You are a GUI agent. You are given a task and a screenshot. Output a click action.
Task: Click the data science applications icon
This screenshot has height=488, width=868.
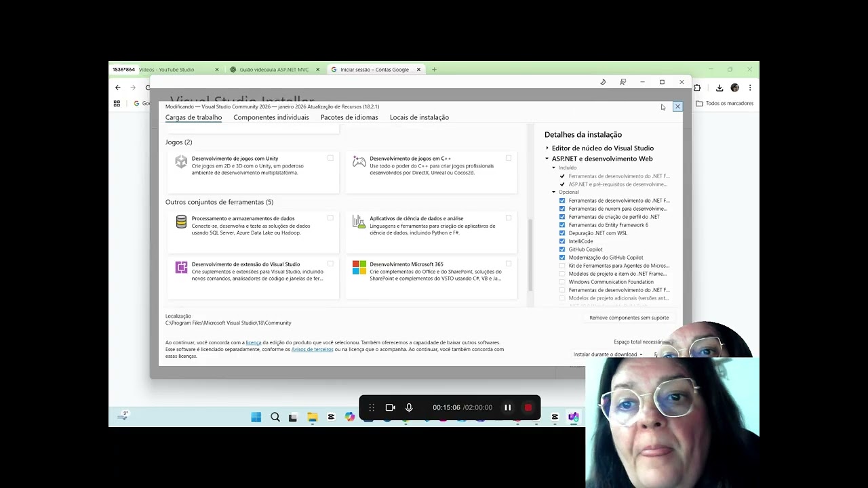[359, 222]
